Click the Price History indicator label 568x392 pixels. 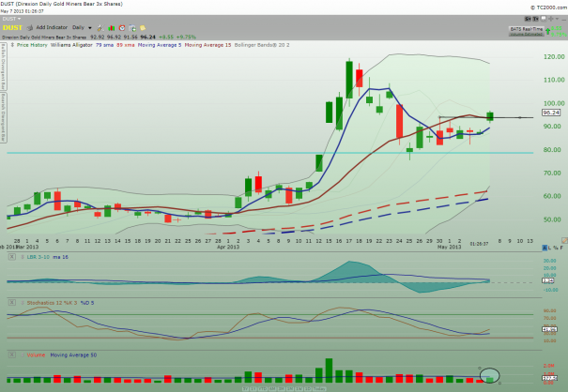point(32,45)
